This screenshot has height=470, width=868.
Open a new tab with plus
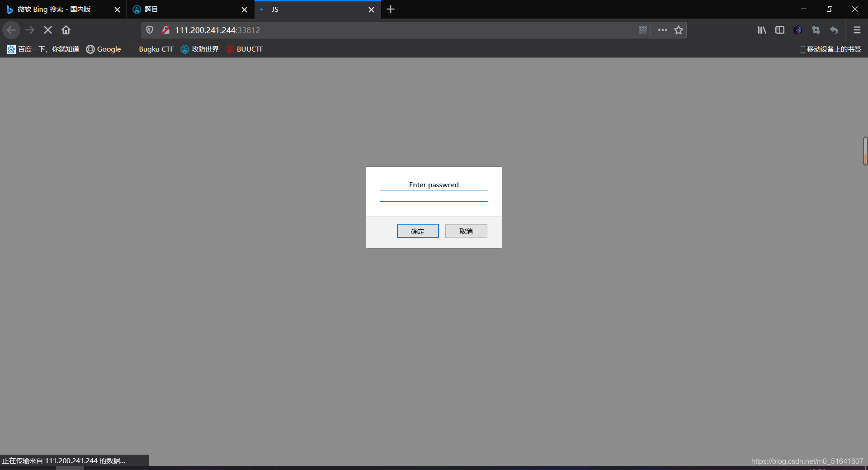[391, 9]
